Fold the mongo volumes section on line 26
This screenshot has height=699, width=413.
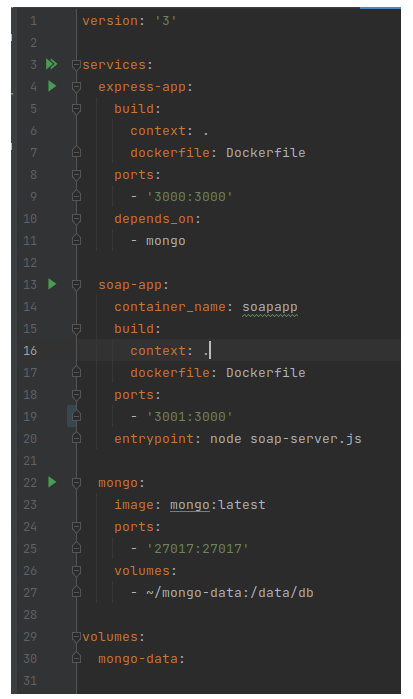[76, 571]
